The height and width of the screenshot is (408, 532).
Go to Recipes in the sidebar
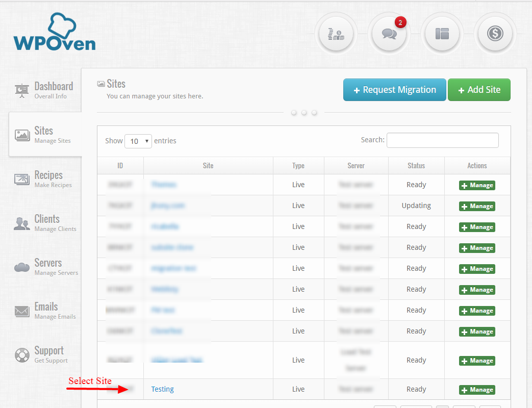[x=43, y=178]
